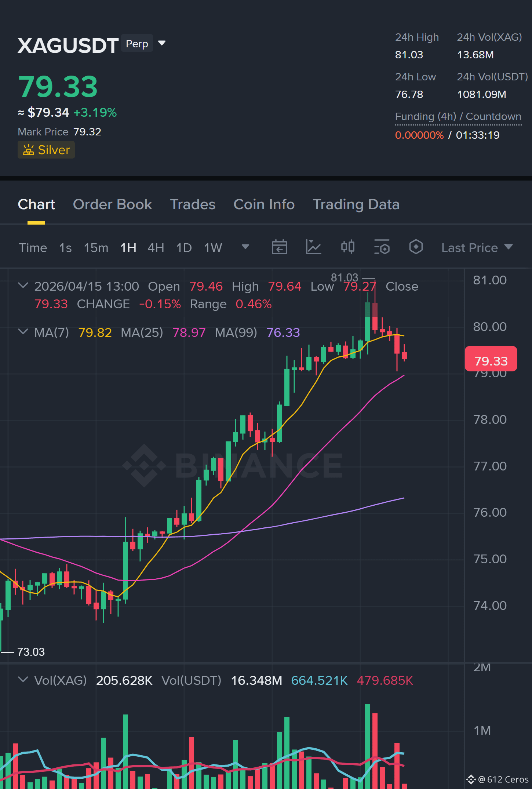Screen dimensions: 532x789
Task: Open the chart indicators icon
Action: 313,247
